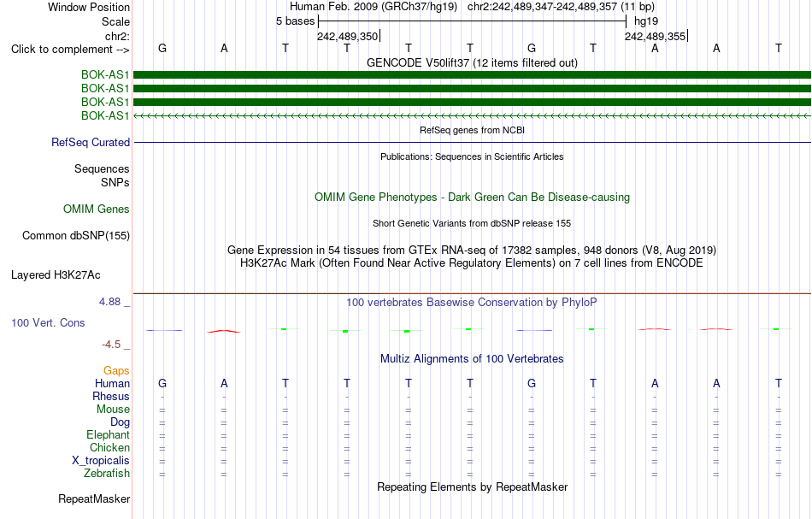The width and height of the screenshot is (812, 519).
Task: Click the 100 Vert. Cons track label
Action: click(x=48, y=323)
